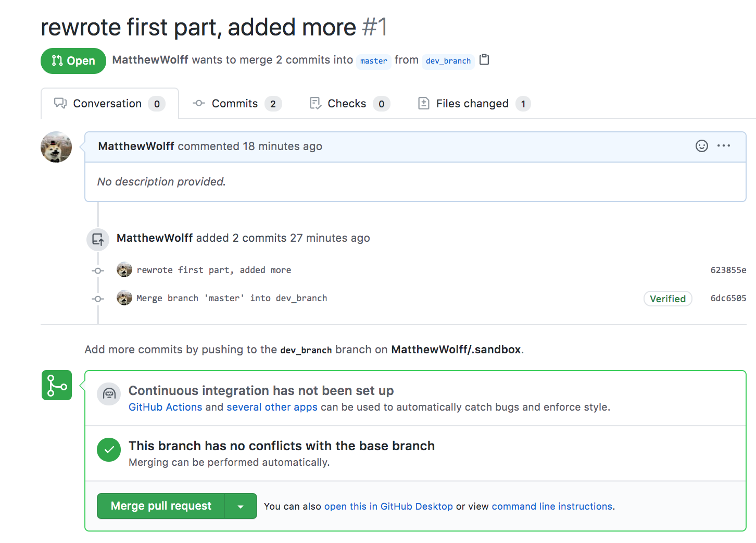
Task: Click the green merge branch icon
Action: pyautogui.click(x=57, y=386)
